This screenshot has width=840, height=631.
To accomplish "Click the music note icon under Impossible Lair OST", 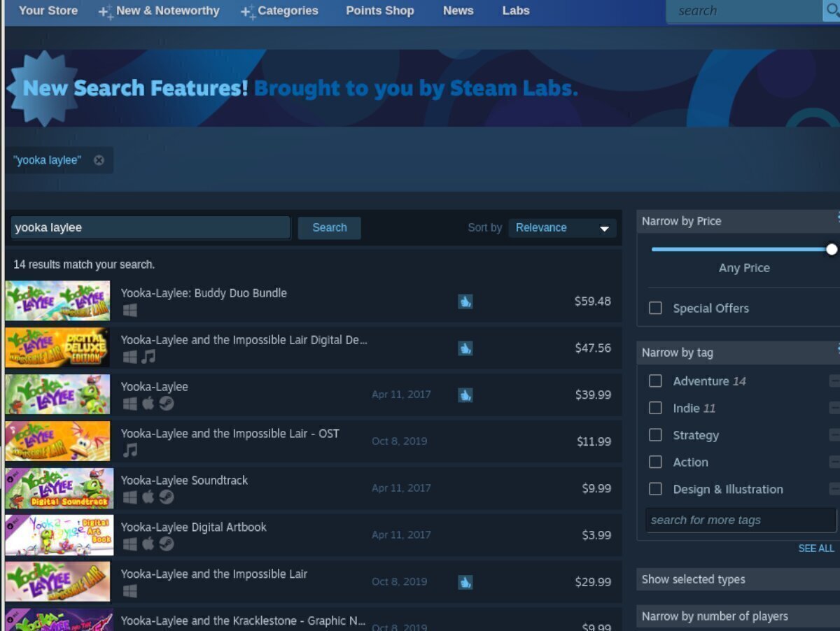I will 130,451.
